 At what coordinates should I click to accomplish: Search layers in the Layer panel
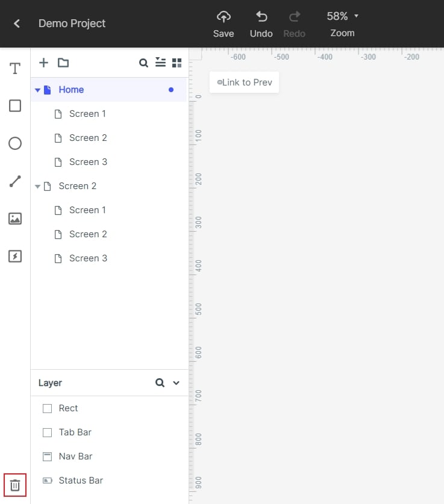pos(160,382)
